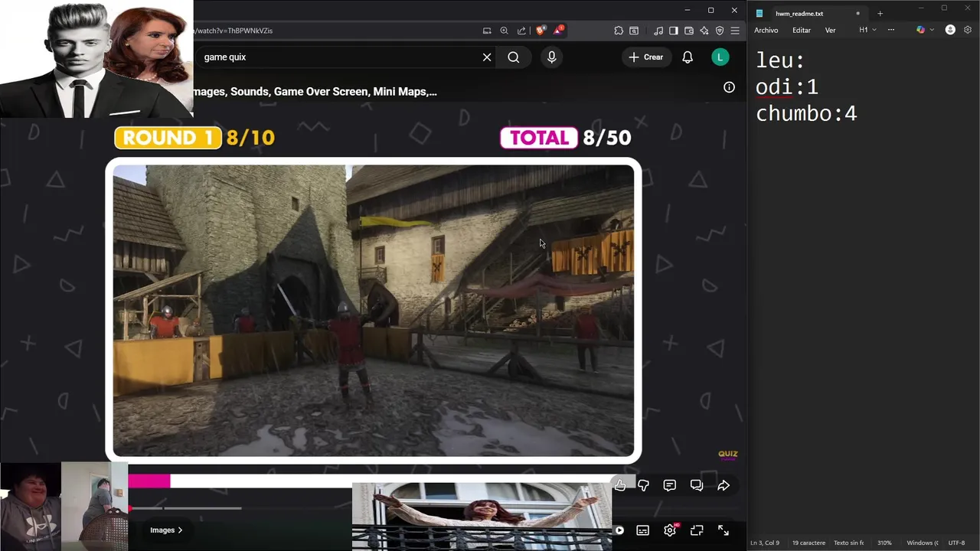
Task: Open the Brave wallet icon
Action: (689, 31)
